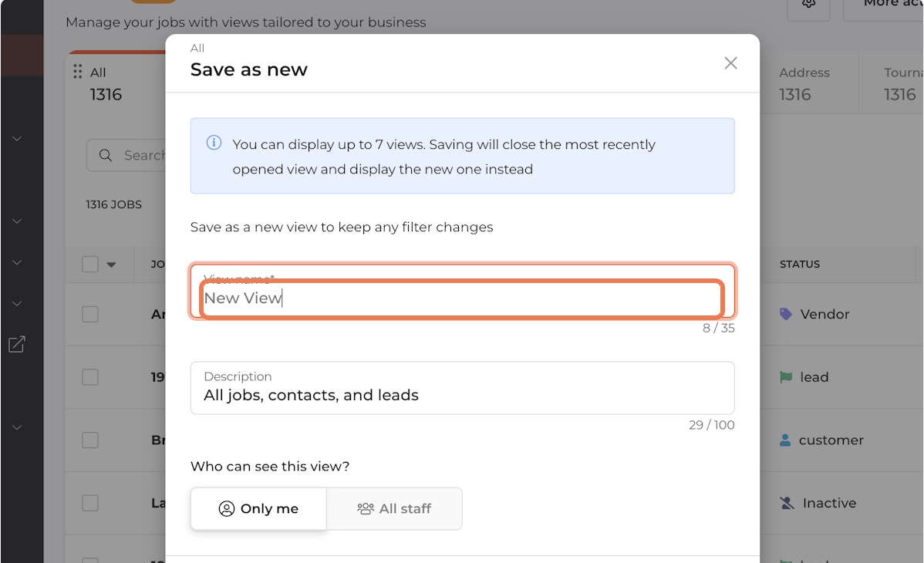Open the dropdown arrow beside select-all checkbox
This screenshot has width=924, height=563.
pyautogui.click(x=111, y=265)
